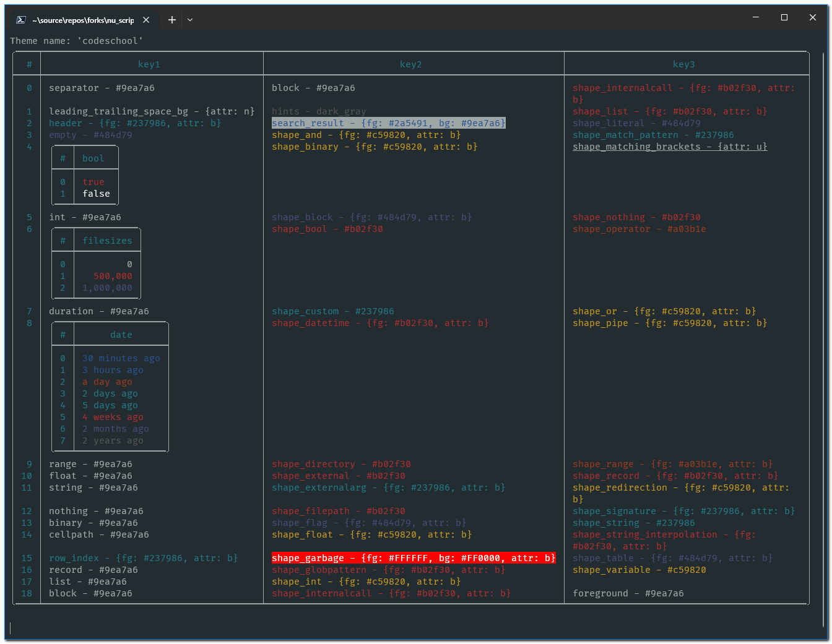832x644 pixels.
Task: Click '500,000' filesize value
Action: (x=113, y=276)
